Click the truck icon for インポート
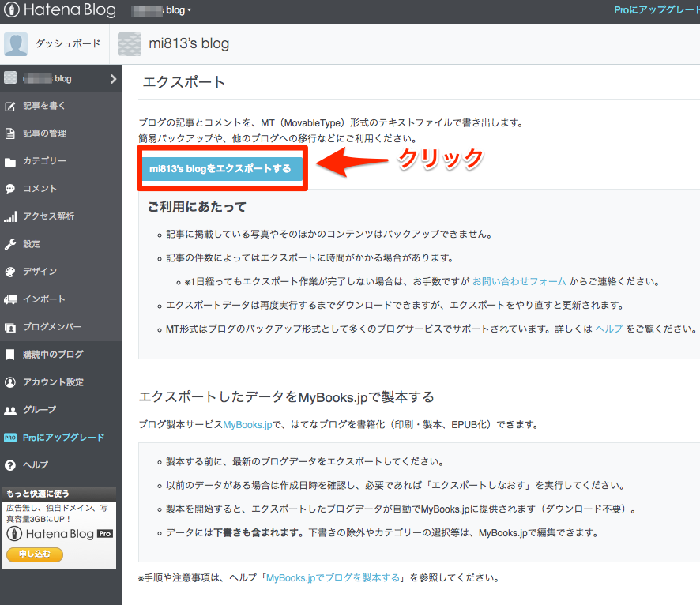This screenshot has width=700, height=605. [x=10, y=299]
